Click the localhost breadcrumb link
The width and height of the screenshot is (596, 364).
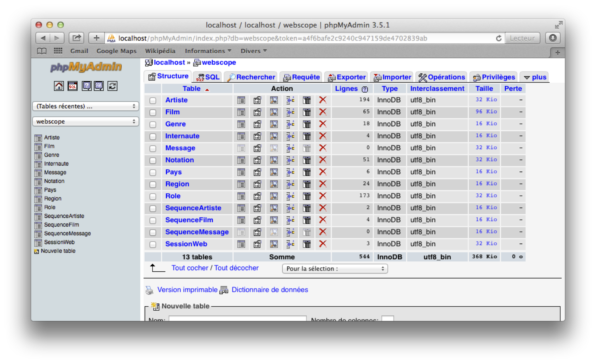click(169, 63)
